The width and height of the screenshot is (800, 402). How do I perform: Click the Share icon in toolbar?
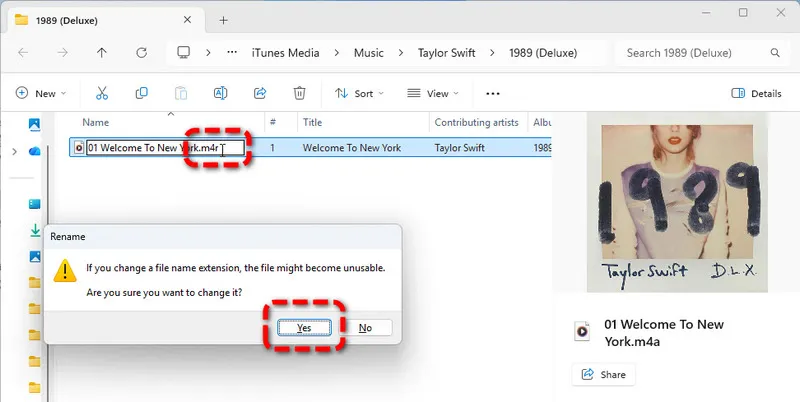pos(260,93)
